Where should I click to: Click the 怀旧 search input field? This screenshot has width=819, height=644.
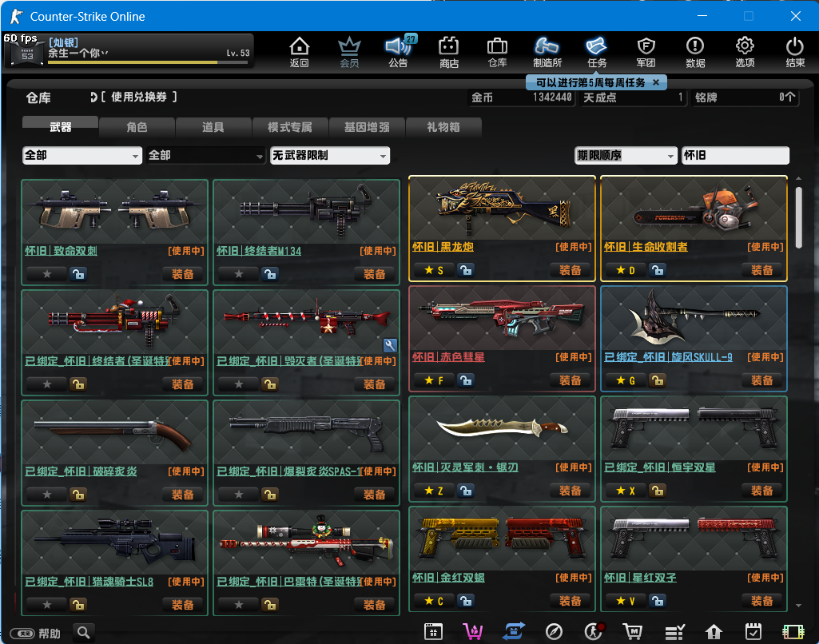[x=735, y=155]
